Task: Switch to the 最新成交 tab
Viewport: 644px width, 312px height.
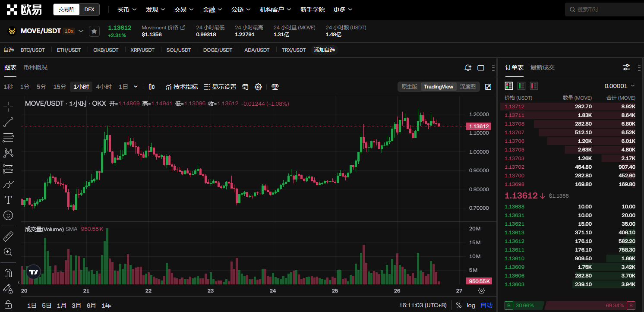Action: (542, 67)
